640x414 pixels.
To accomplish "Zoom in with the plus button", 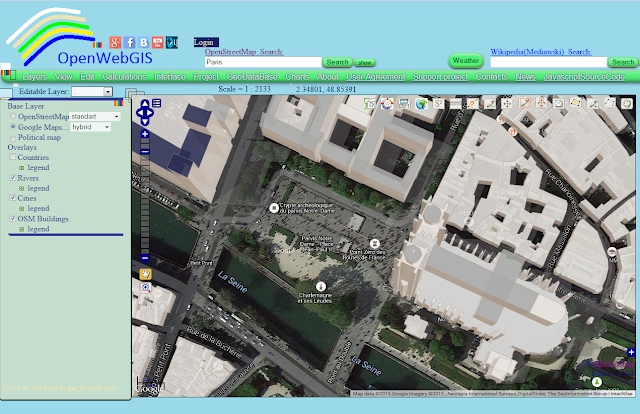I will pos(145,134).
